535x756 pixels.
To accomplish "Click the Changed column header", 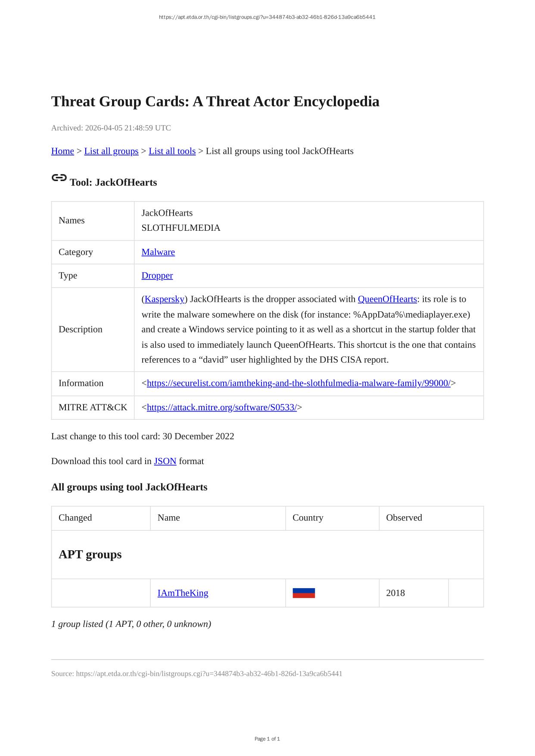I will click(75, 517).
